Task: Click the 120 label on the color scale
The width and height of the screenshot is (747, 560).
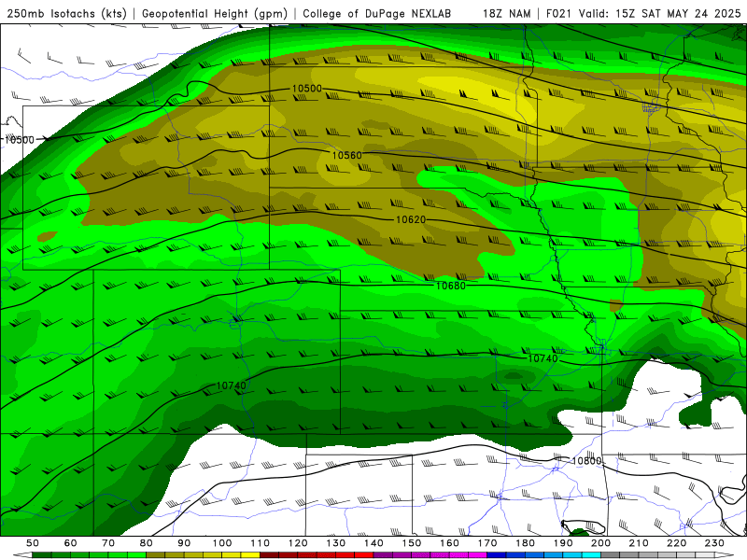Action: click(298, 543)
